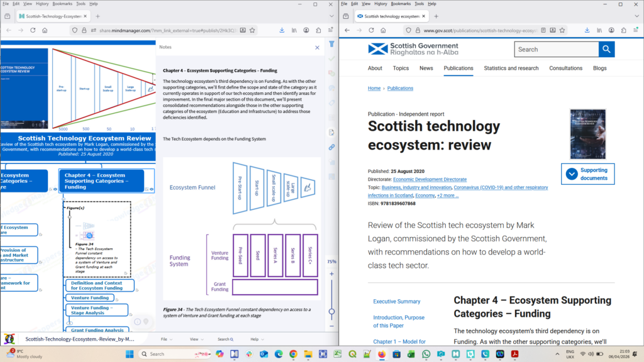Go home in the gov.scot browser window
Image resolution: width=644 pixels, height=362 pixels.
(383, 30)
